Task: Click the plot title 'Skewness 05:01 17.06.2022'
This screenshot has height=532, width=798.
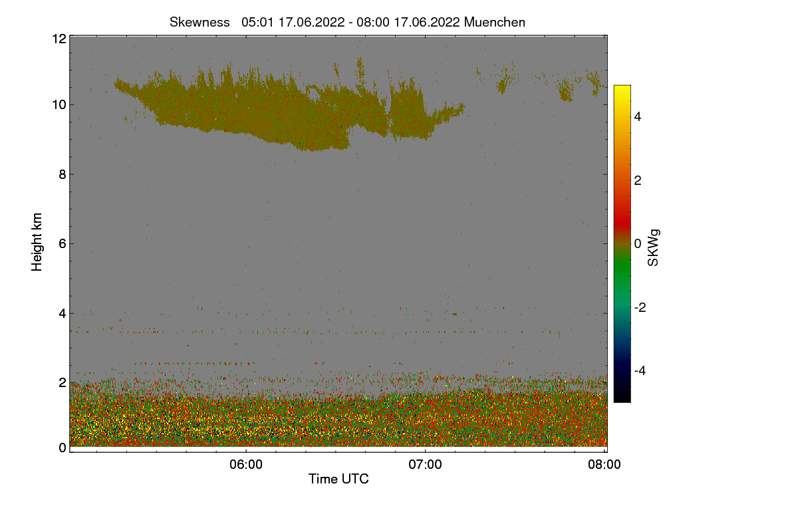Action: point(347,22)
